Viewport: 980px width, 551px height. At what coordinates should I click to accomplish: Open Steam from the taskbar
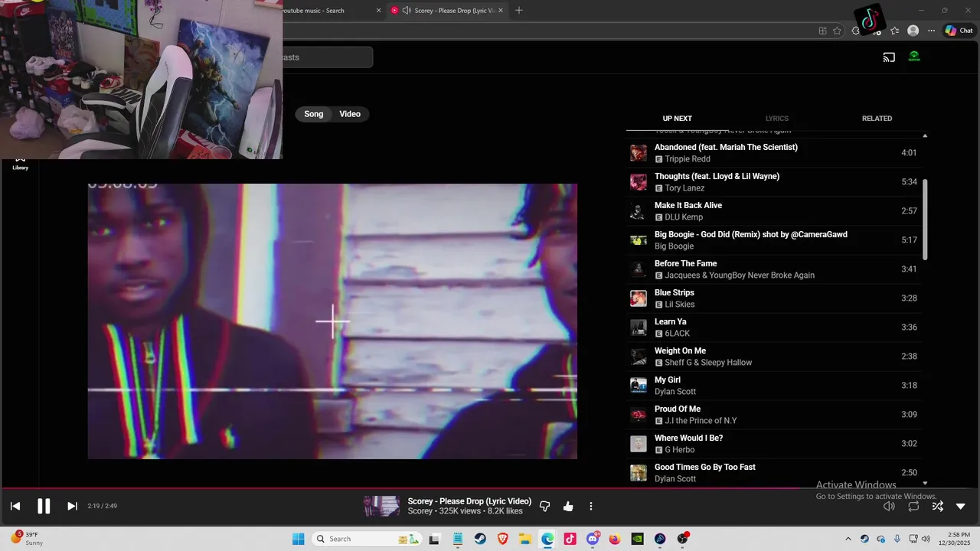(x=480, y=539)
